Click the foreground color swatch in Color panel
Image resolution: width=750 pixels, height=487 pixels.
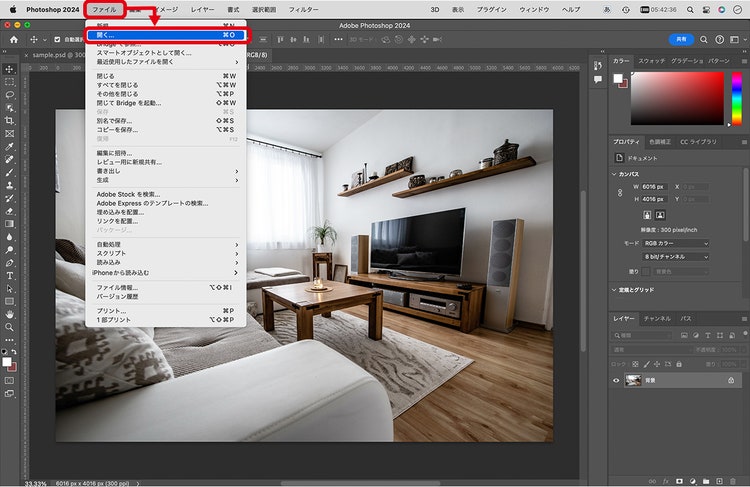point(618,78)
